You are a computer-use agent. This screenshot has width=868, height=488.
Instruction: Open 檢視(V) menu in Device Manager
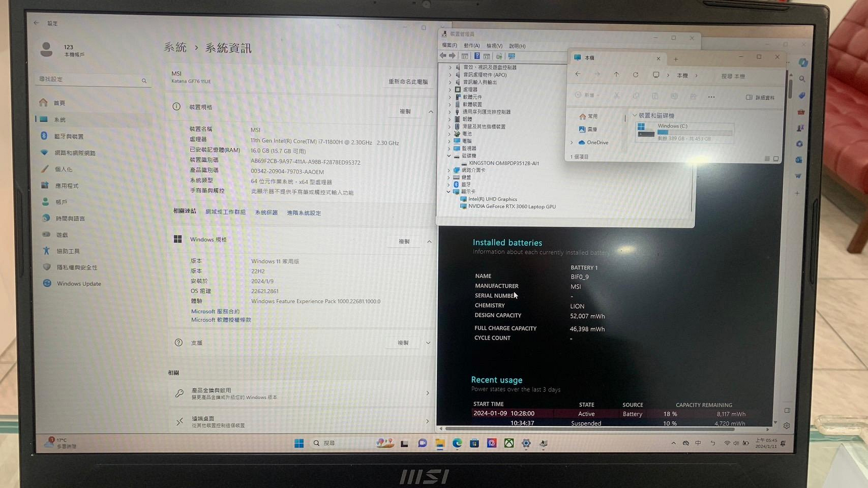point(494,46)
